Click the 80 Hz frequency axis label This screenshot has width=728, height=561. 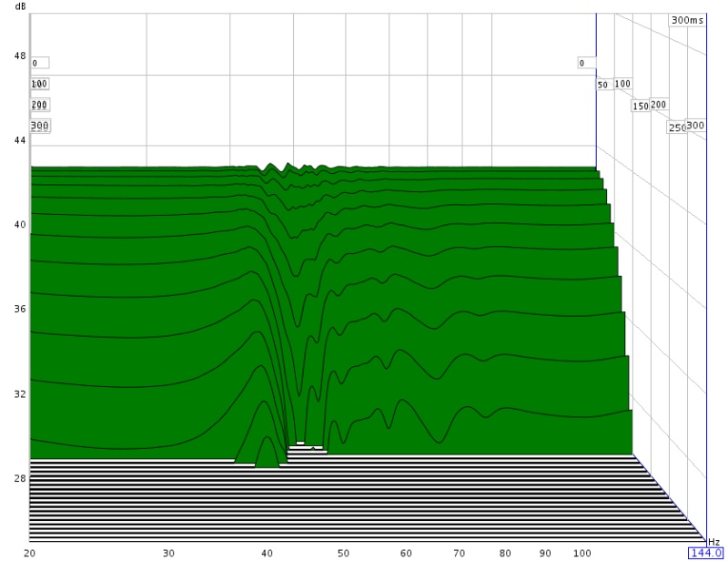(503, 553)
